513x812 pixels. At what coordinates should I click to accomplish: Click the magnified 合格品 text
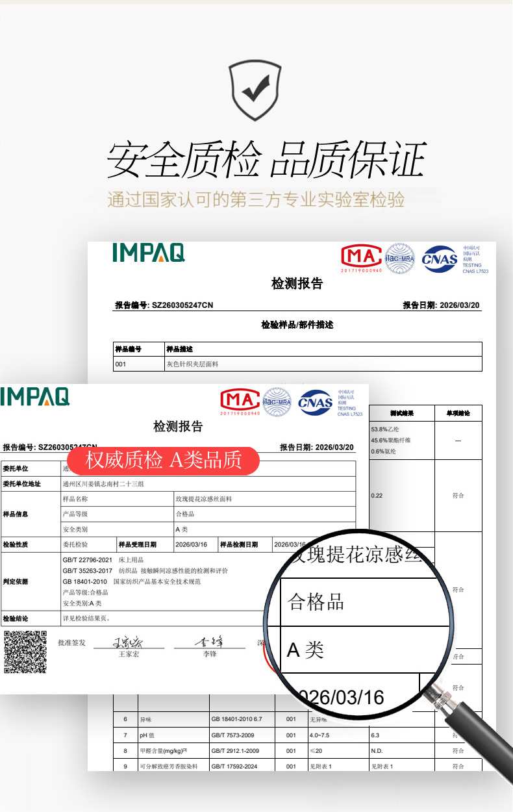[316, 602]
